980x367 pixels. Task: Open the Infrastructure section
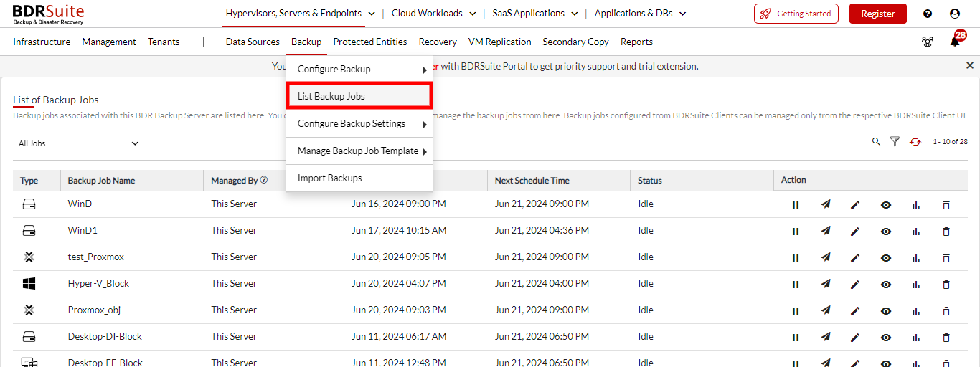42,42
